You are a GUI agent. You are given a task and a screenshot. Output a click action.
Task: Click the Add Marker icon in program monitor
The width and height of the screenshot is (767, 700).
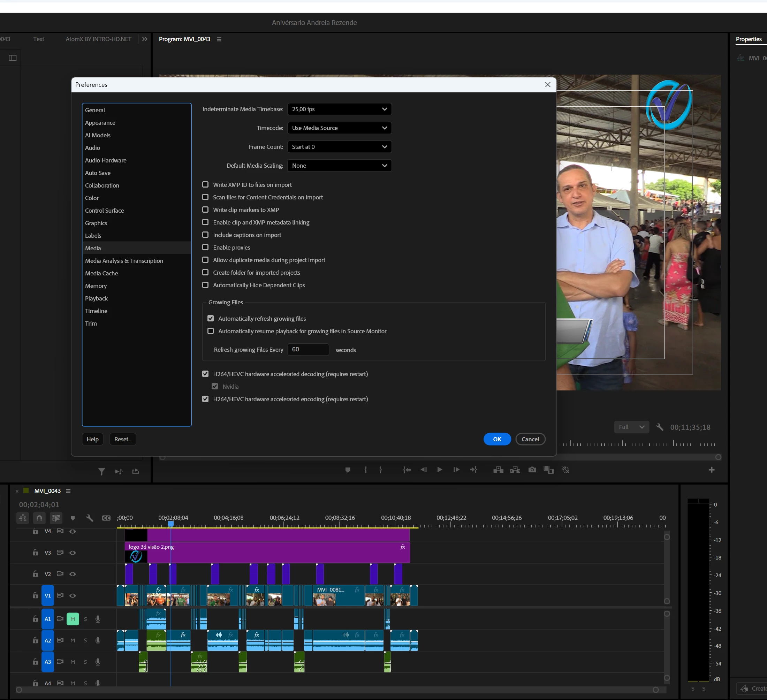click(347, 470)
